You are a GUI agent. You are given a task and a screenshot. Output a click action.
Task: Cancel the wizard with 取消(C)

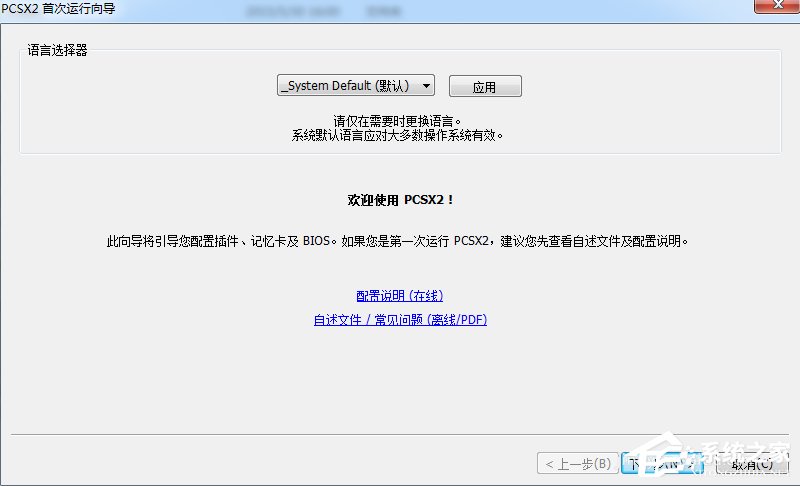750,464
